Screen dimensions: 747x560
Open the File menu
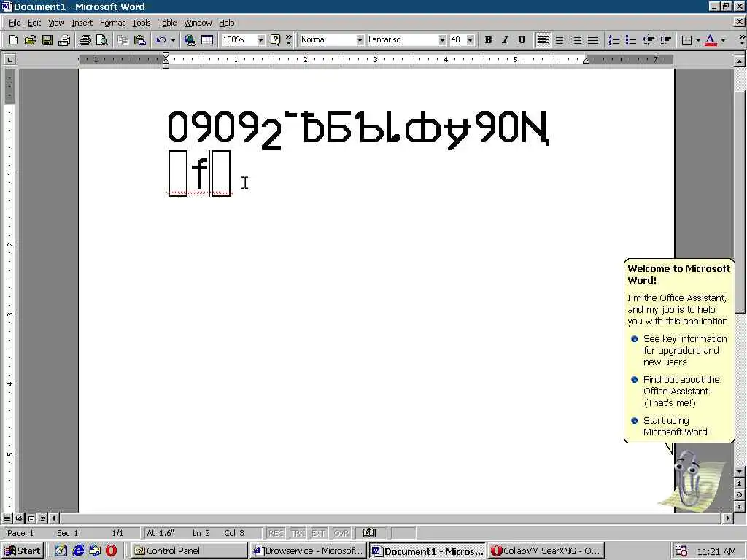(x=15, y=23)
